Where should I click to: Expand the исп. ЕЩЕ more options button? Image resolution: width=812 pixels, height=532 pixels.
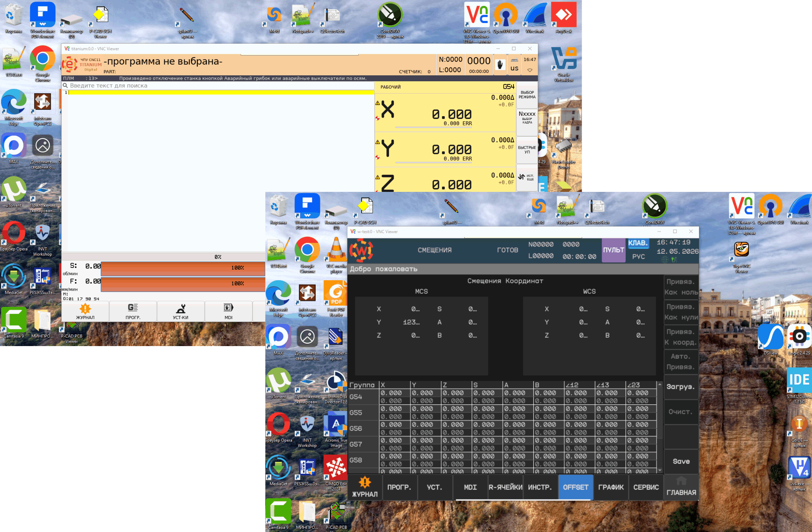point(527,177)
